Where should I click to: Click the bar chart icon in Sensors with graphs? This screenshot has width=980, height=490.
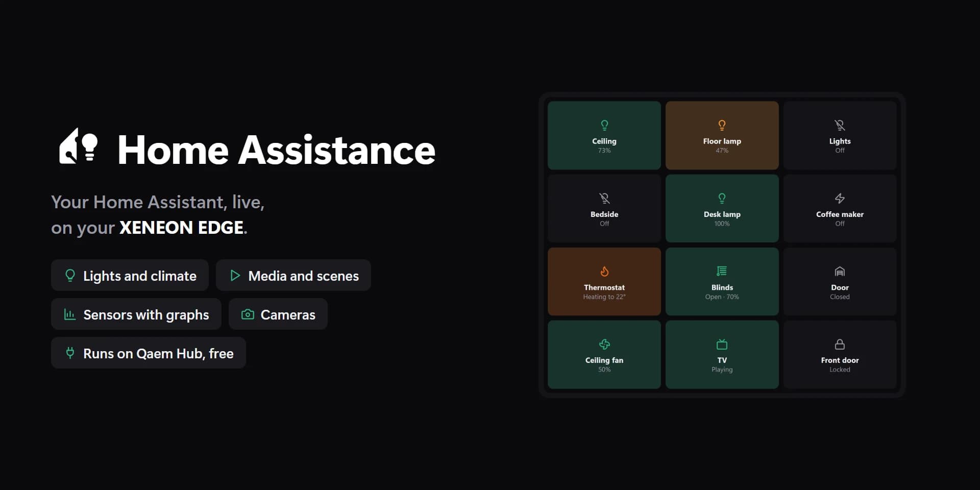(x=70, y=314)
